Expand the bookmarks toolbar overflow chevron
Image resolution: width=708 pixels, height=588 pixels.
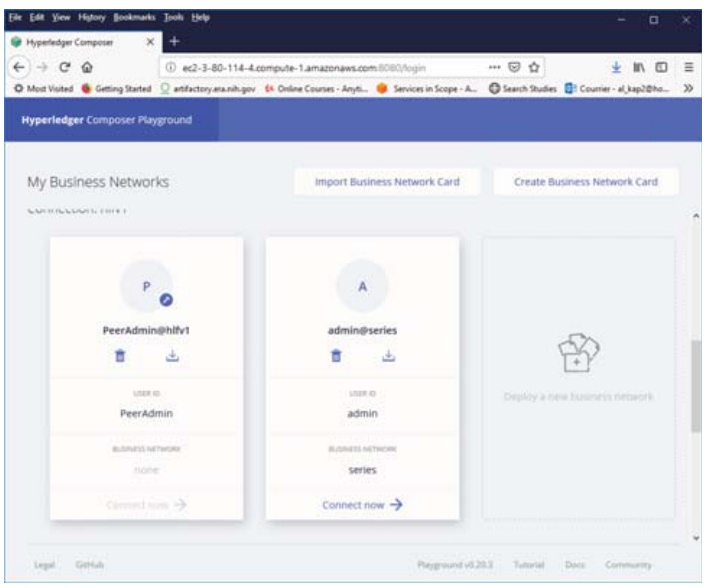(689, 88)
